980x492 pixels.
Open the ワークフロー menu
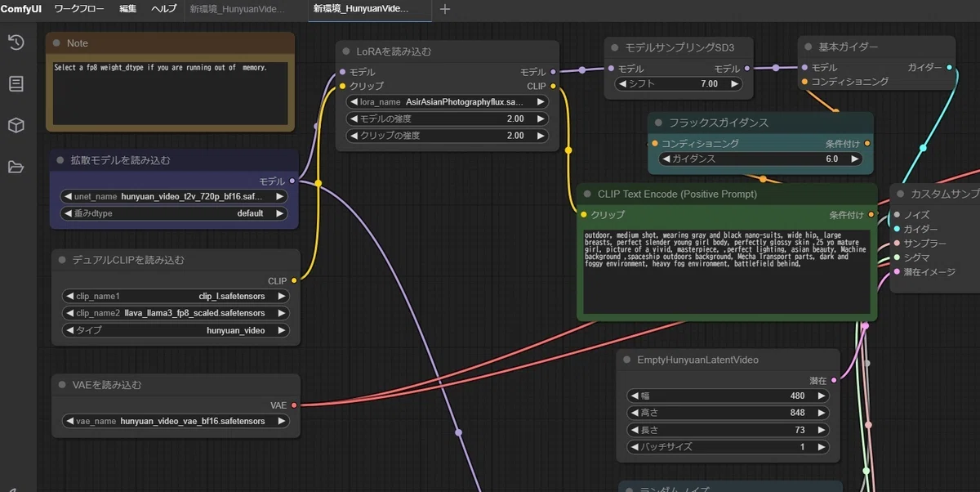(x=79, y=9)
